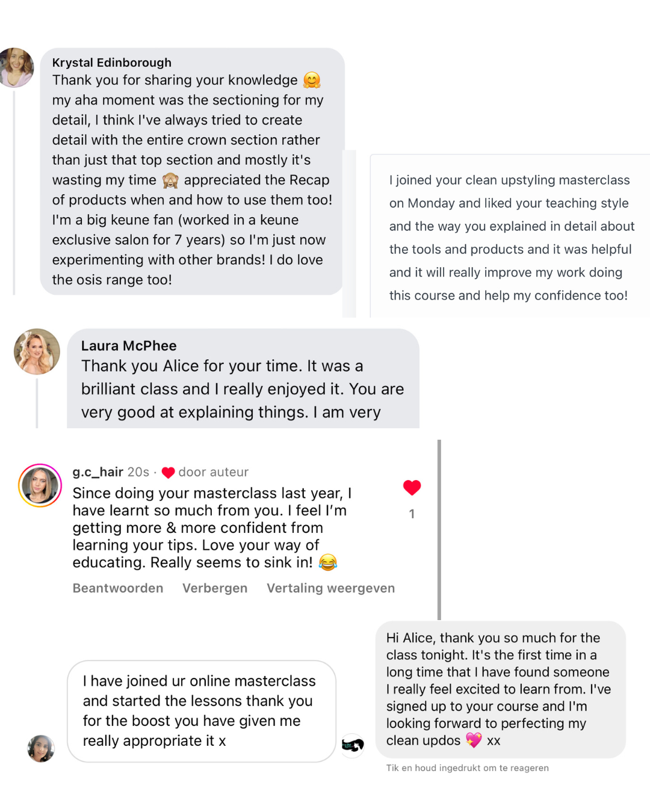650x812 pixels.
Task: Click the laughing emoji in the g.c_hair comment
Action: point(328,562)
